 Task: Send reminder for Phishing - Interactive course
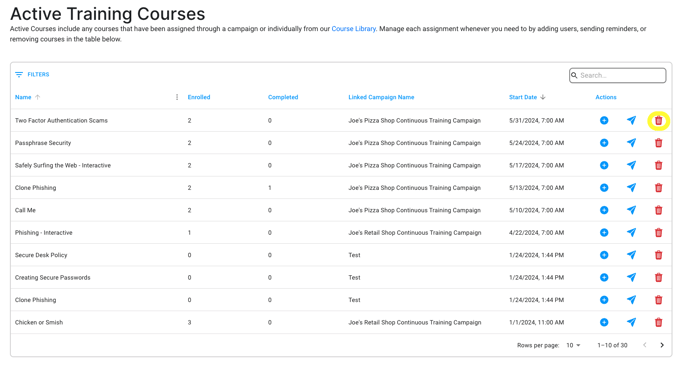(x=631, y=233)
